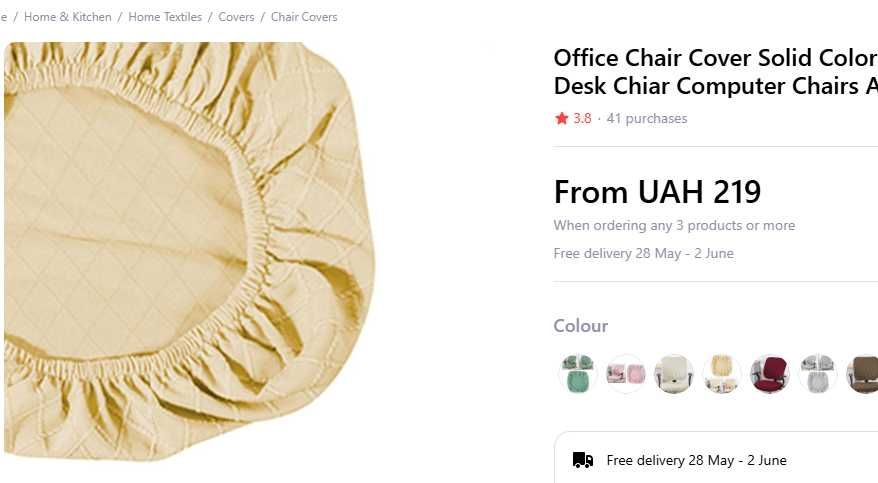Click the delivery truck icon

[583, 460]
